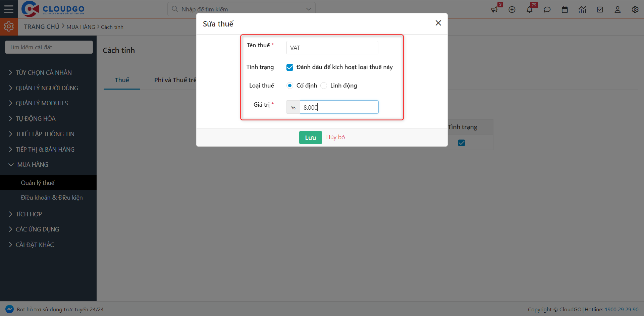Click the Giá trị value input field
The width and height of the screenshot is (644, 316).
(x=339, y=107)
